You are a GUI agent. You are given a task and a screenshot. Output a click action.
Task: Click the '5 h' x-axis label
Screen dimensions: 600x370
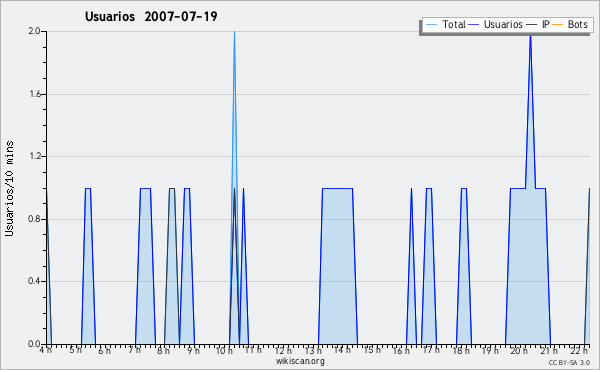tap(75, 350)
